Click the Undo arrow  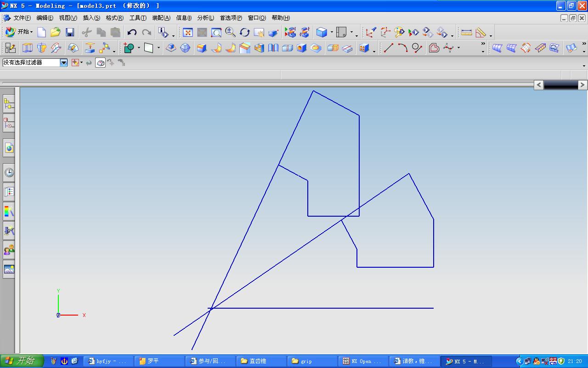point(132,32)
